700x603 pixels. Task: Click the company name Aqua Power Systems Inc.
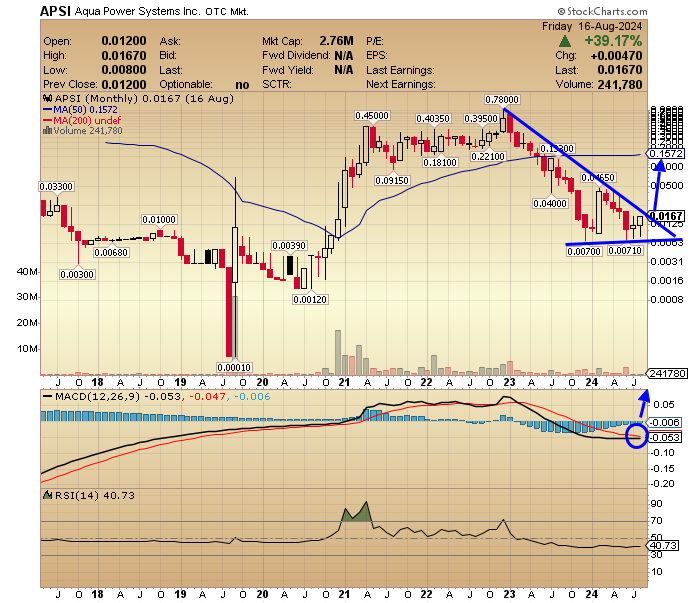[x=137, y=11]
